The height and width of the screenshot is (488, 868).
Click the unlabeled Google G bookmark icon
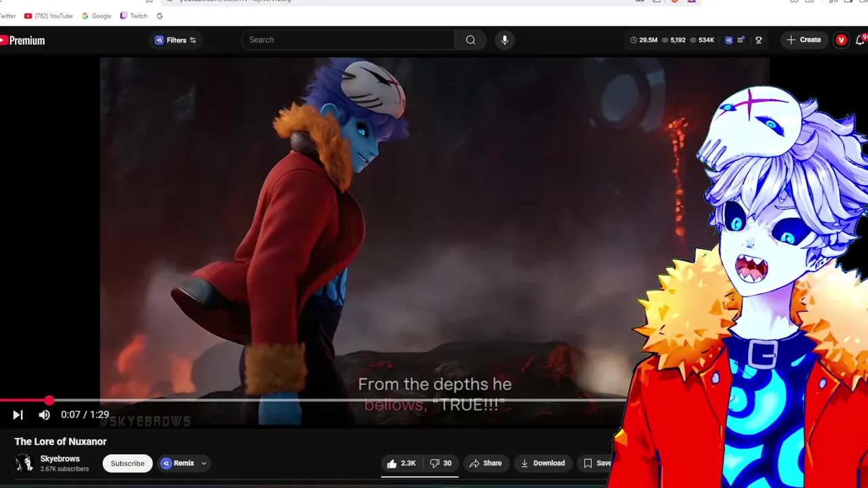159,16
